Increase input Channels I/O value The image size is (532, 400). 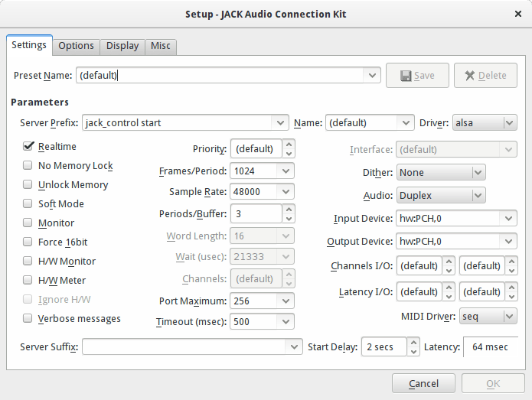(449, 261)
